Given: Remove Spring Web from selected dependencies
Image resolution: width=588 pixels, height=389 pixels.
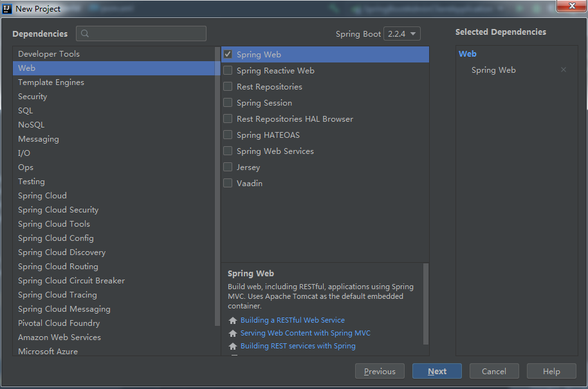Looking at the screenshot, I should click(564, 70).
